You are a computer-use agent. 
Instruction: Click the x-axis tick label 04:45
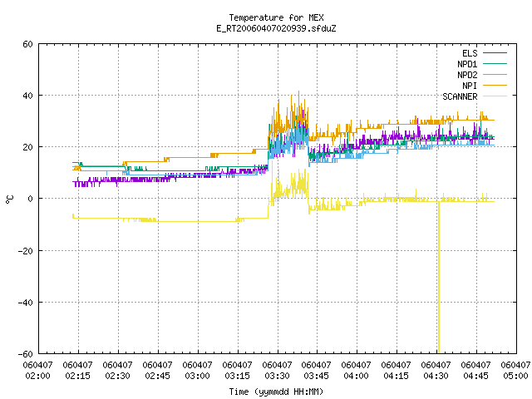(x=475, y=376)
